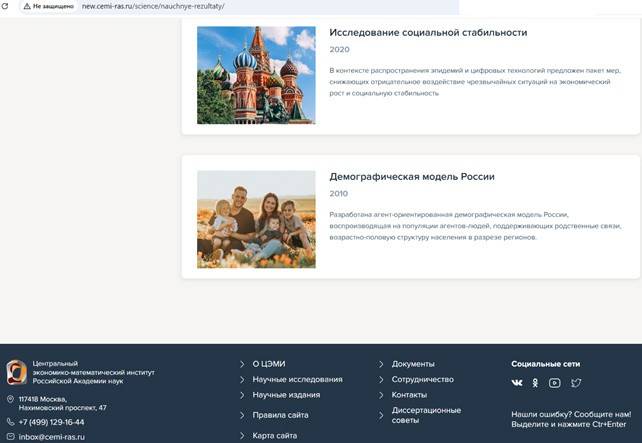Open the Twitter icon in footer

tap(576, 383)
